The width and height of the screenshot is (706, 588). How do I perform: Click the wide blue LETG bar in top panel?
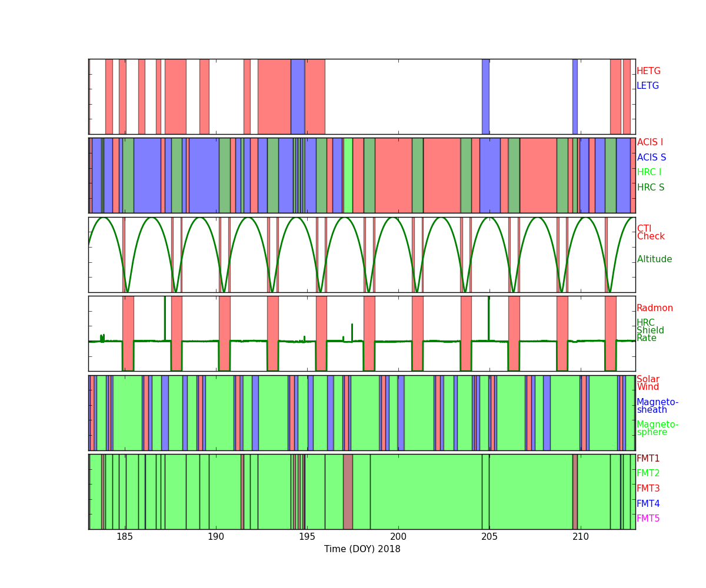[x=298, y=96]
